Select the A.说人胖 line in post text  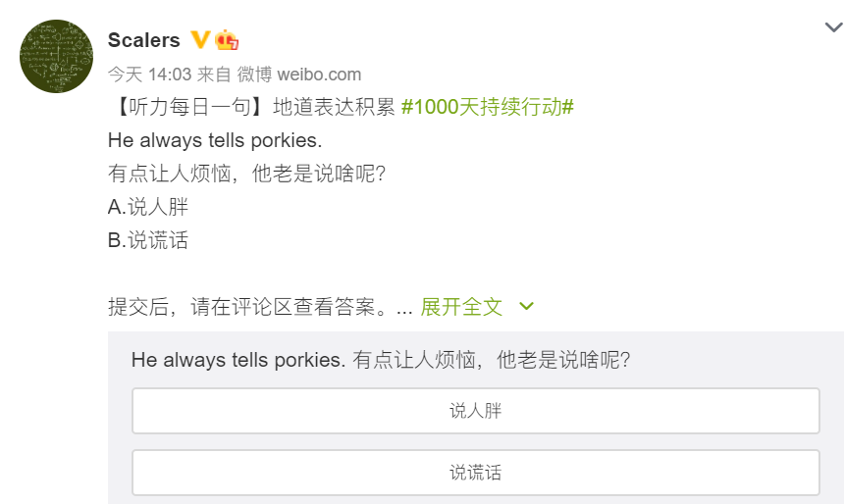click(x=148, y=207)
